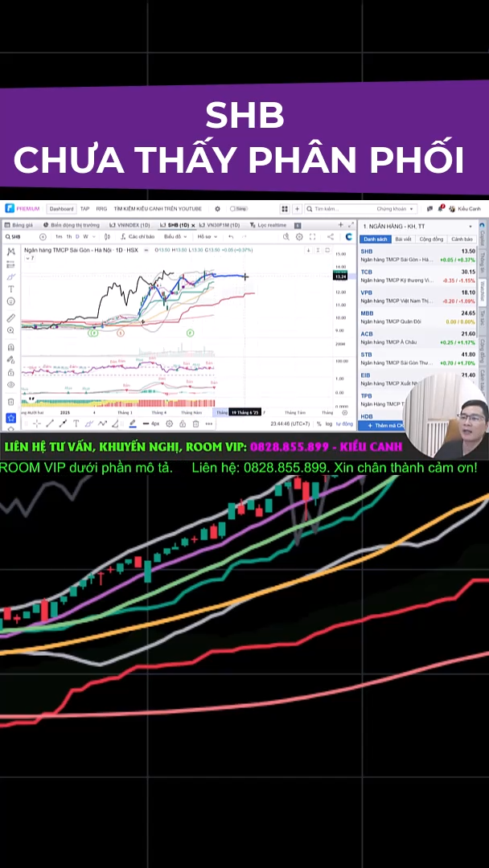Image resolution: width=489 pixels, height=868 pixels.
Task: Select the TCB row in watchlist
Action: [418, 276]
